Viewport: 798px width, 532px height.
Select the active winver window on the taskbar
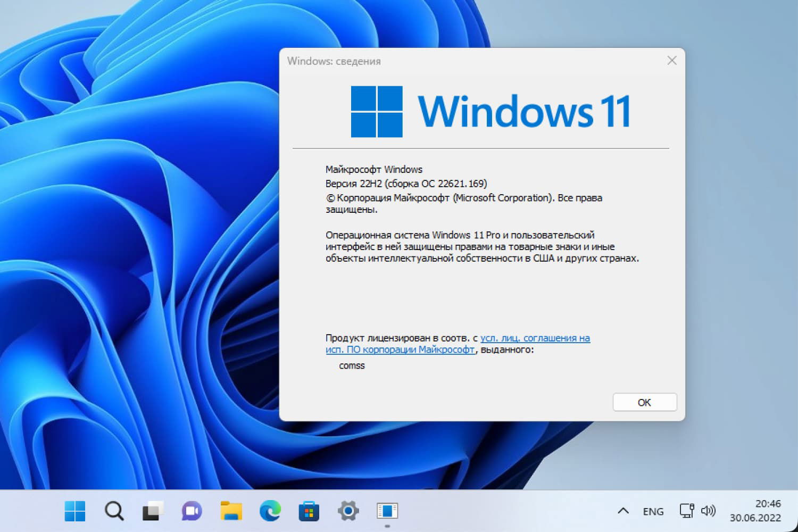tap(386, 511)
